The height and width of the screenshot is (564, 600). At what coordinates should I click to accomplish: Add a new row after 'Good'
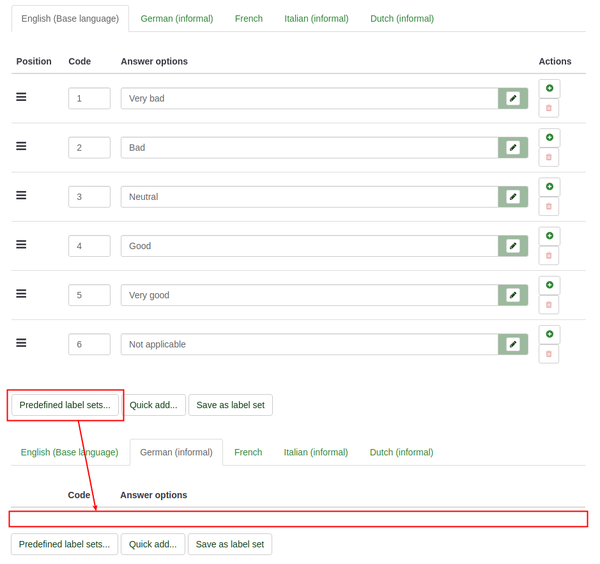click(549, 236)
